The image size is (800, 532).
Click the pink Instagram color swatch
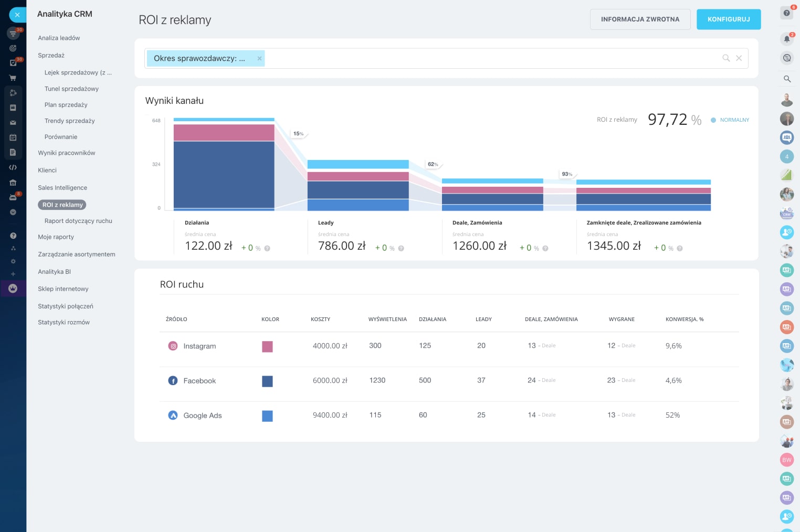(x=267, y=346)
